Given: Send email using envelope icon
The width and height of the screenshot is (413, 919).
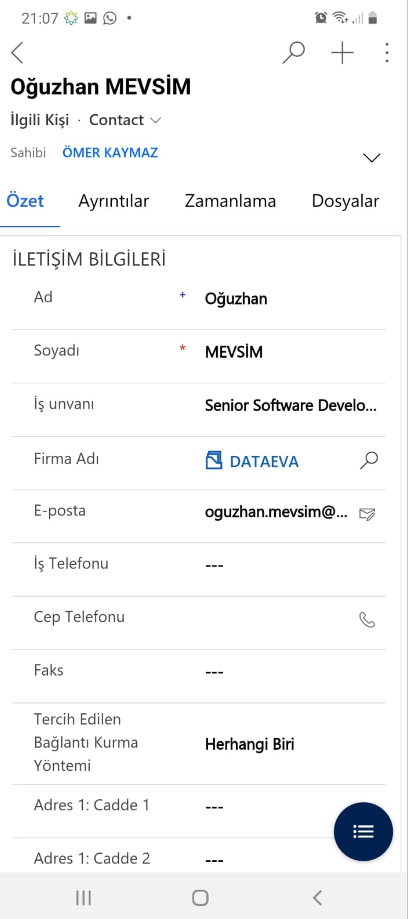Looking at the screenshot, I should click(367, 515).
